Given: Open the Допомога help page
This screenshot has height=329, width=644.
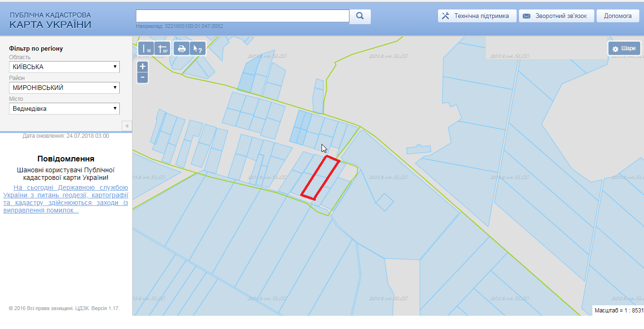Looking at the screenshot, I should tap(617, 16).
